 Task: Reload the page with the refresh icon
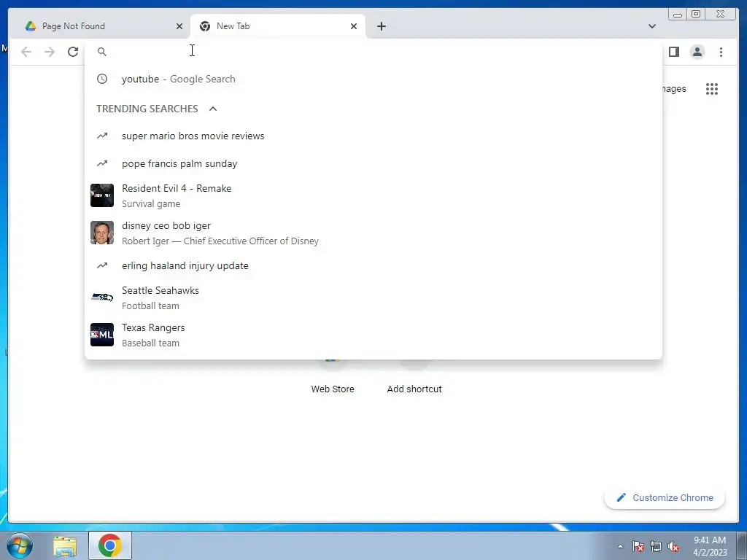(x=73, y=52)
